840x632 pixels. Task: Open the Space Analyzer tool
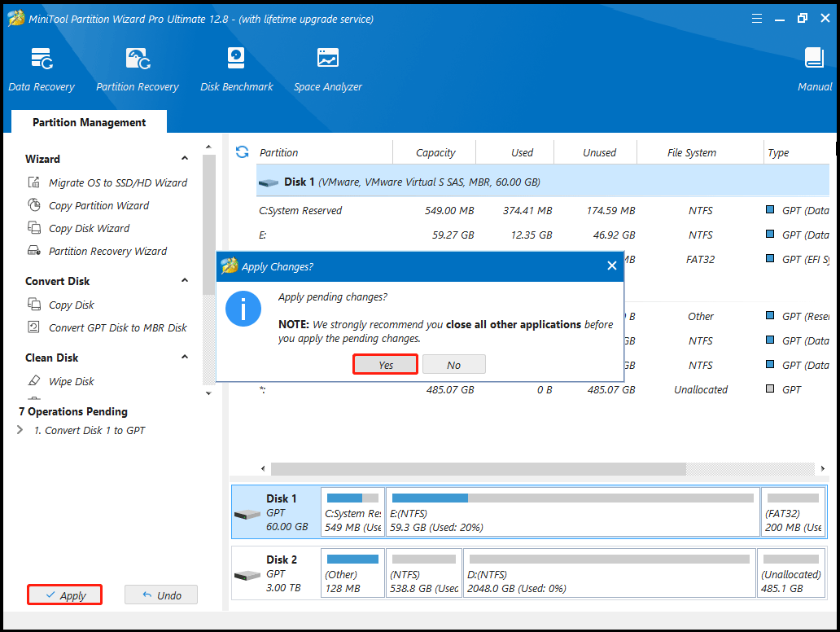click(x=328, y=68)
